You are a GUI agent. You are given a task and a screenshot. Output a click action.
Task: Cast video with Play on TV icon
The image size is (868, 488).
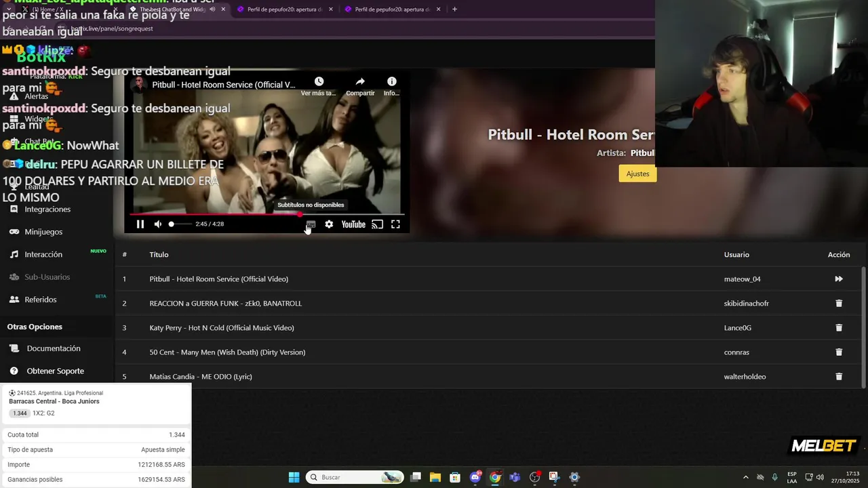point(378,224)
